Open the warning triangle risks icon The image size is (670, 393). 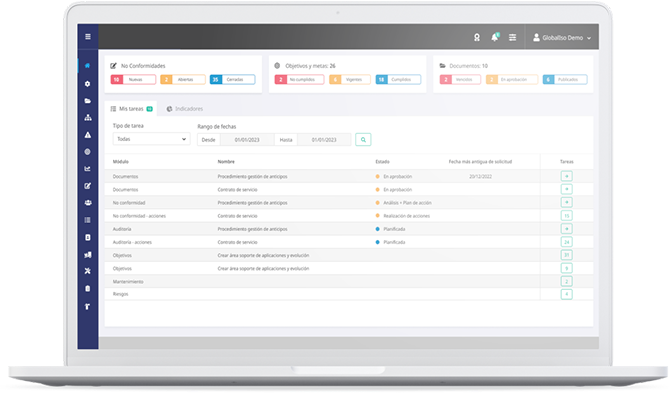[x=88, y=135]
